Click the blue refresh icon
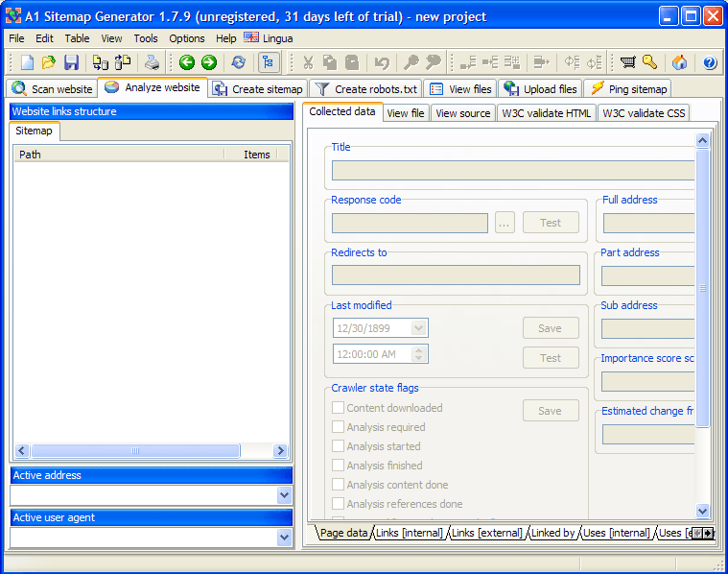The height and width of the screenshot is (574, 728). 239,62
